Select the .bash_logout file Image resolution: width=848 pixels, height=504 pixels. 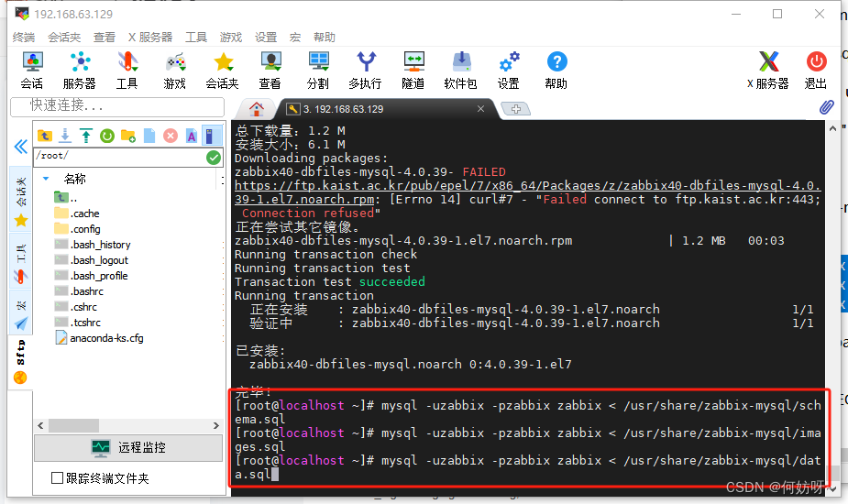click(91, 260)
